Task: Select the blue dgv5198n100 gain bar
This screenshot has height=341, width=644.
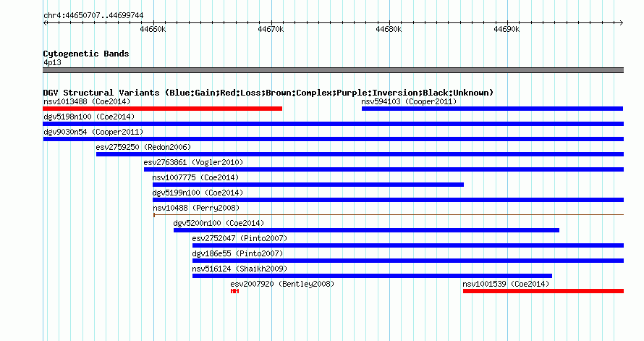Action: tap(334, 124)
